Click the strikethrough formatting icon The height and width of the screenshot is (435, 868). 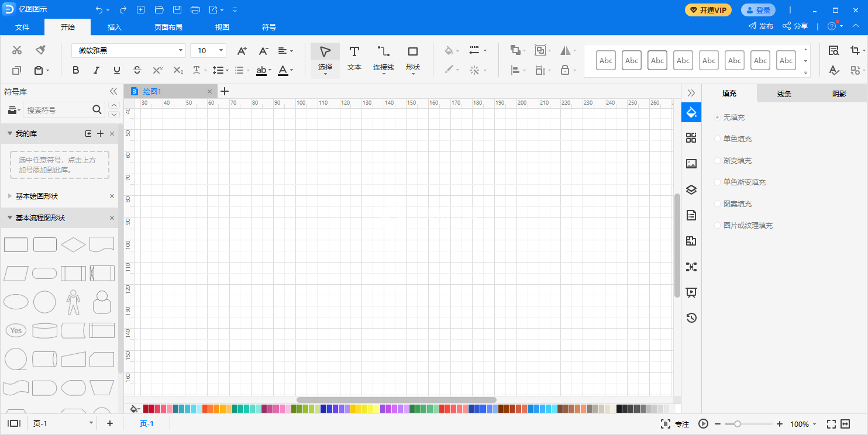pos(137,70)
